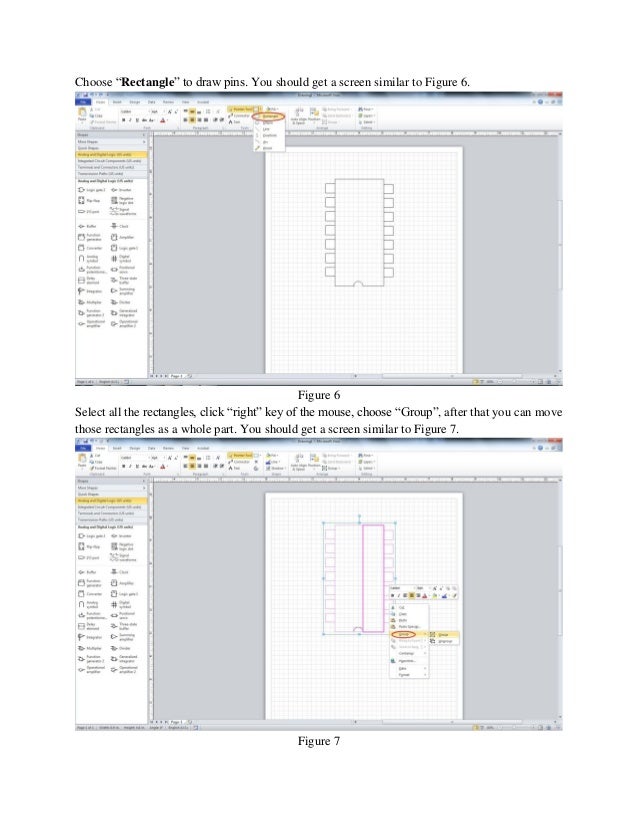Image resolution: width=638 pixels, height=826 pixels.
Task: Open File tab in Figure 6
Action: pos(83,102)
